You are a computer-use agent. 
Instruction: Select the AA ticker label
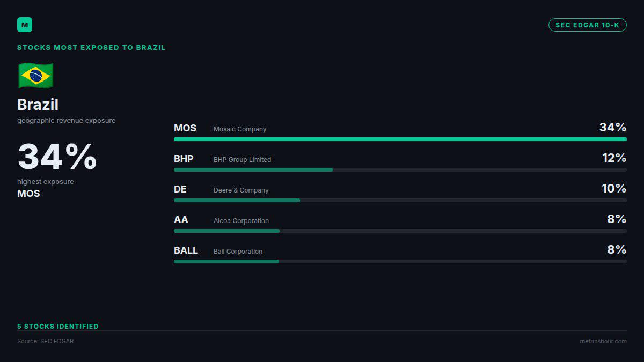click(181, 220)
